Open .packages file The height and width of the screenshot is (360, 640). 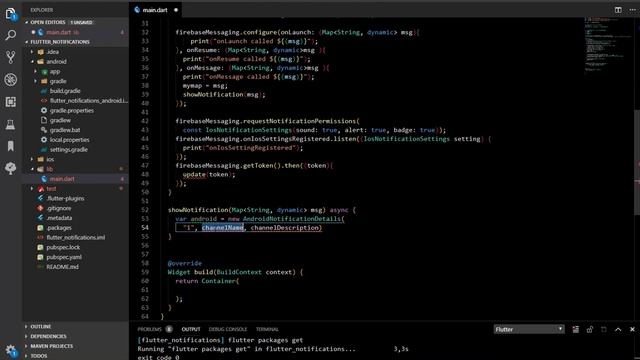coord(59,228)
